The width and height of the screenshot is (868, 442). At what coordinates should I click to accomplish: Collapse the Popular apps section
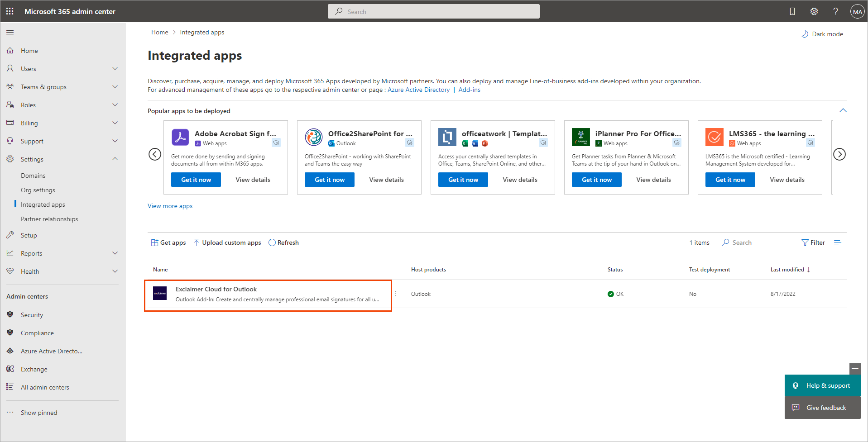[x=843, y=110]
